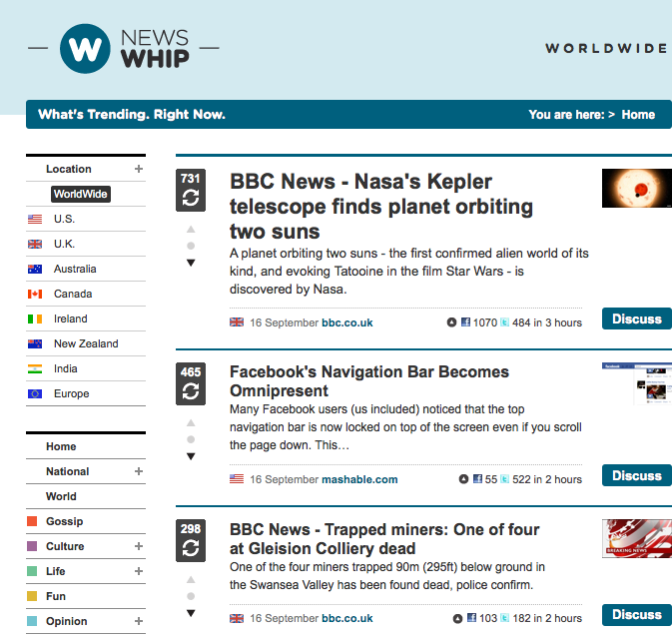Downvote the Trapped miners story

[x=191, y=613]
